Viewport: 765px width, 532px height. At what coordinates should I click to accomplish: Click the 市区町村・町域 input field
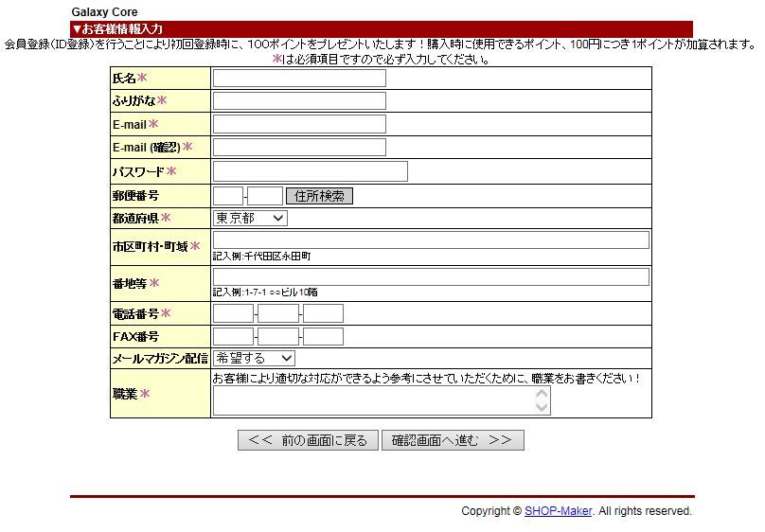431,239
